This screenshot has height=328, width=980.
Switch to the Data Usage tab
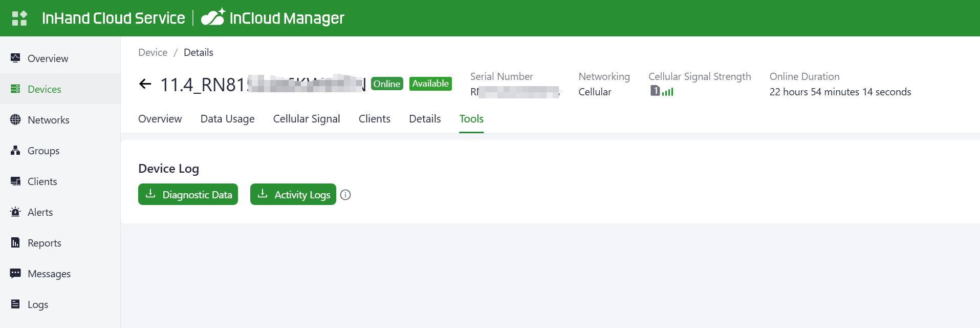[x=227, y=119]
